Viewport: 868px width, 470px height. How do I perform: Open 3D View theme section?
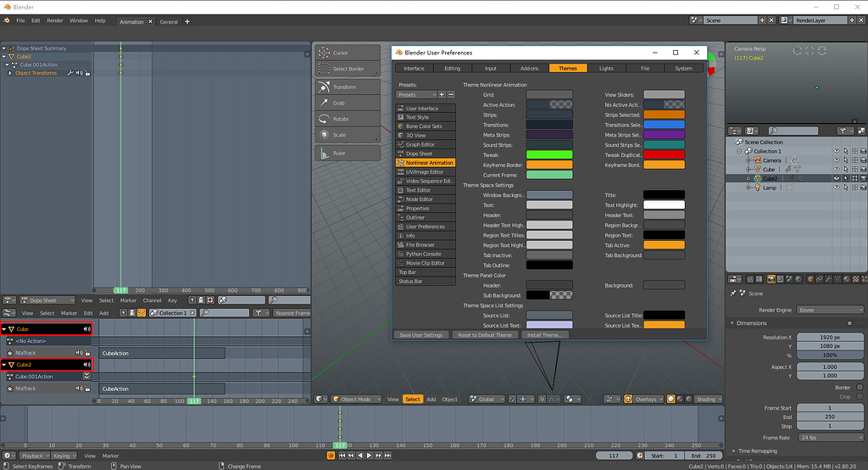pos(426,135)
